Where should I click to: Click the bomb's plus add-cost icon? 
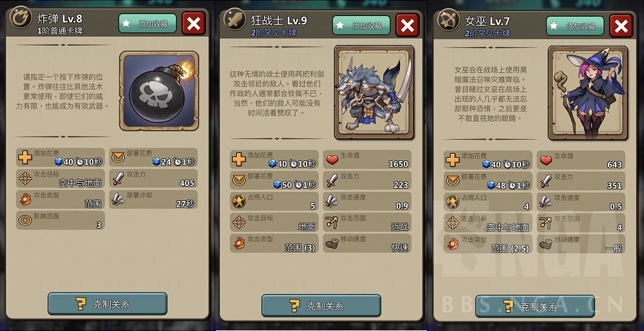pos(26,158)
